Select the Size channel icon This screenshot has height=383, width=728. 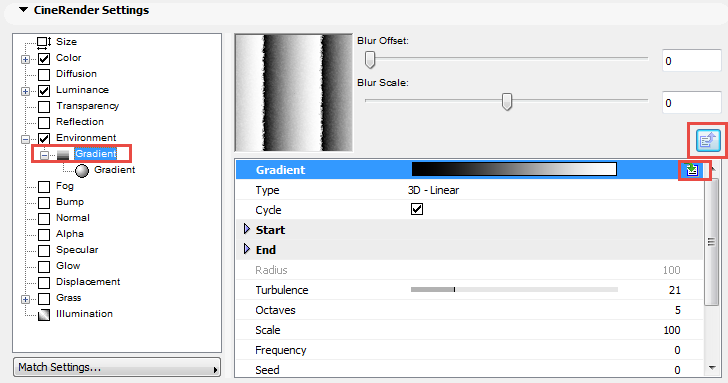pyautogui.click(x=44, y=43)
